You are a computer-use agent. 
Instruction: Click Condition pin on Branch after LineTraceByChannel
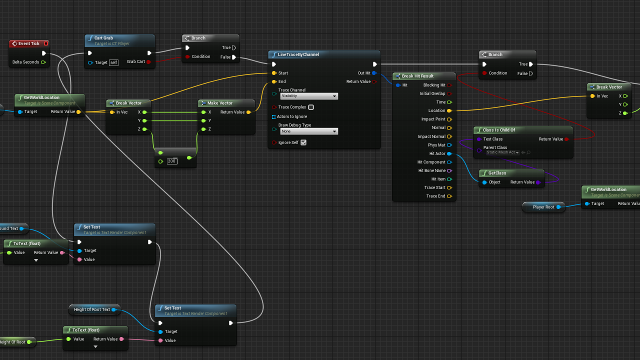click(484, 73)
